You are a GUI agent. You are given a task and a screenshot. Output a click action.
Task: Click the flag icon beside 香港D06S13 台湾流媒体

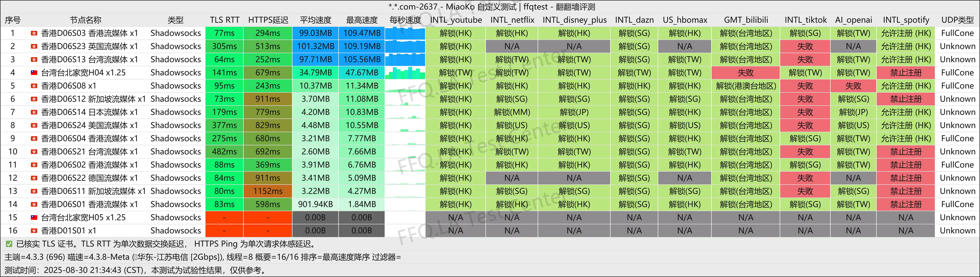[x=34, y=60]
